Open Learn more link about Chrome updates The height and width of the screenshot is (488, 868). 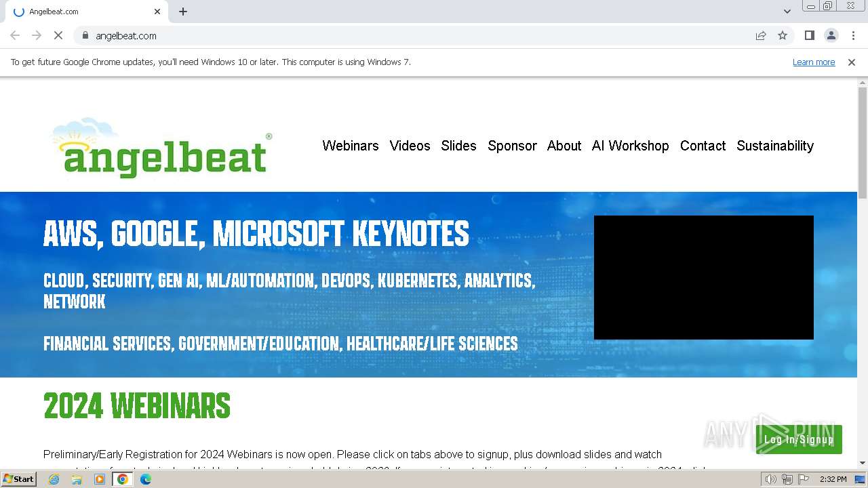click(814, 62)
